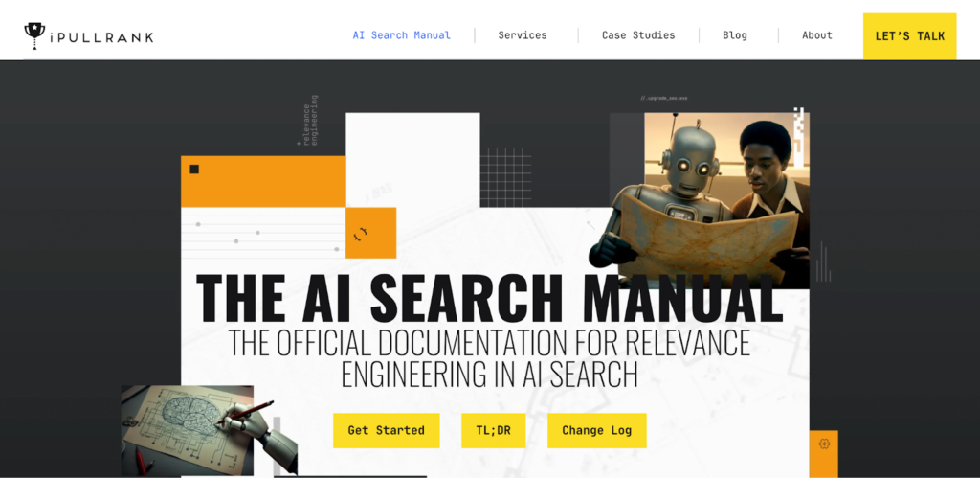
Task: Click the iPullRank trophy logo icon
Action: (x=35, y=35)
